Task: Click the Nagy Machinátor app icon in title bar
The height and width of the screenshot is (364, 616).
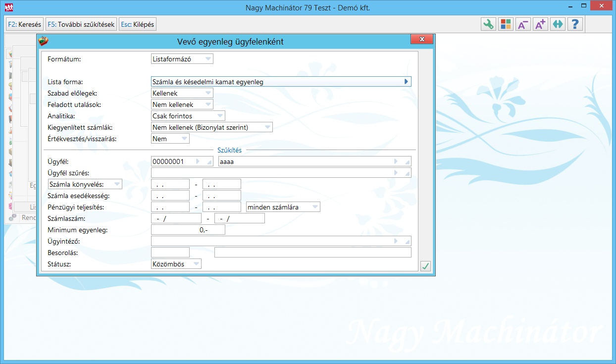Action: [x=9, y=7]
